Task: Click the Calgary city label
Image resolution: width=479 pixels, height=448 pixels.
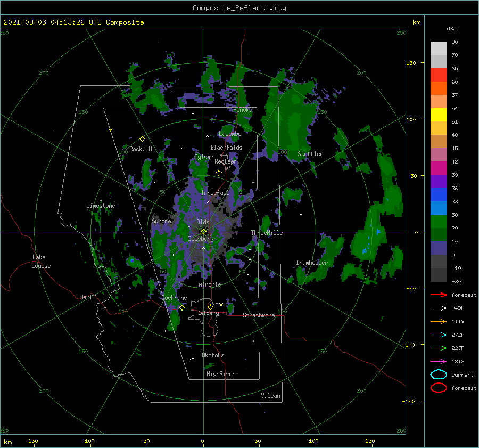Action: coord(208,313)
